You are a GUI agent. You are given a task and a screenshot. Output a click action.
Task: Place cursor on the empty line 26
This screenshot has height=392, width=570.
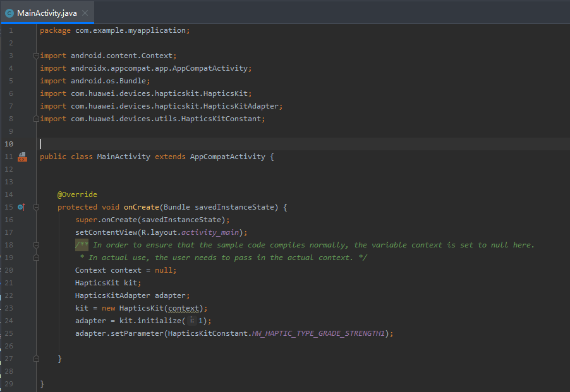[x=190, y=346]
